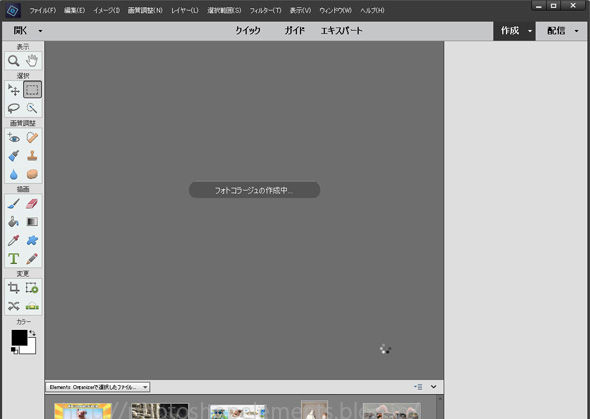Open the white background color swatch
This screenshot has height=419, width=590.
tap(31, 348)
